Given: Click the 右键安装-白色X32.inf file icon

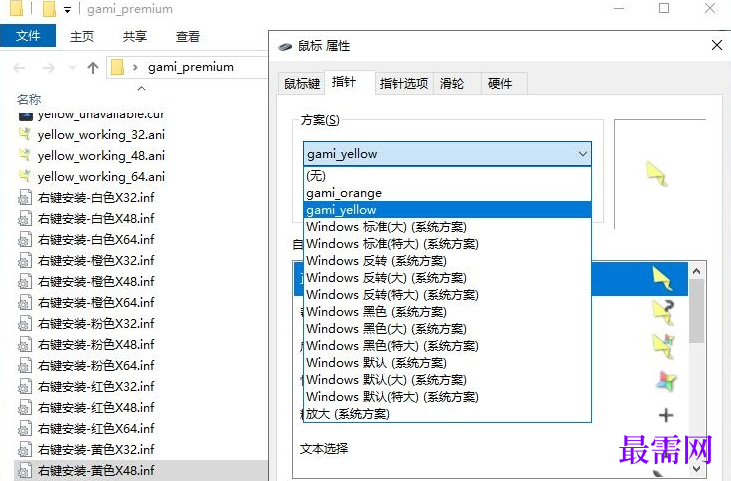Looking at the screenshot, I should 25,198.
